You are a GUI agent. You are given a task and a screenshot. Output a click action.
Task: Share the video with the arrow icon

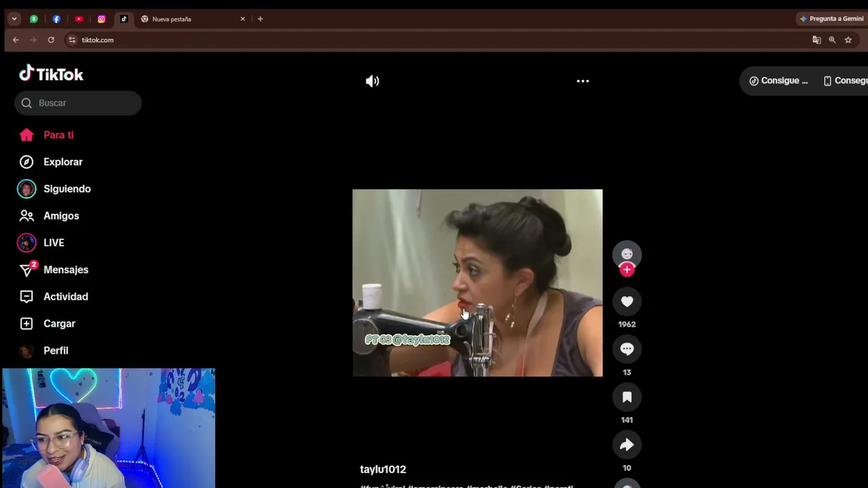[627, 445]
